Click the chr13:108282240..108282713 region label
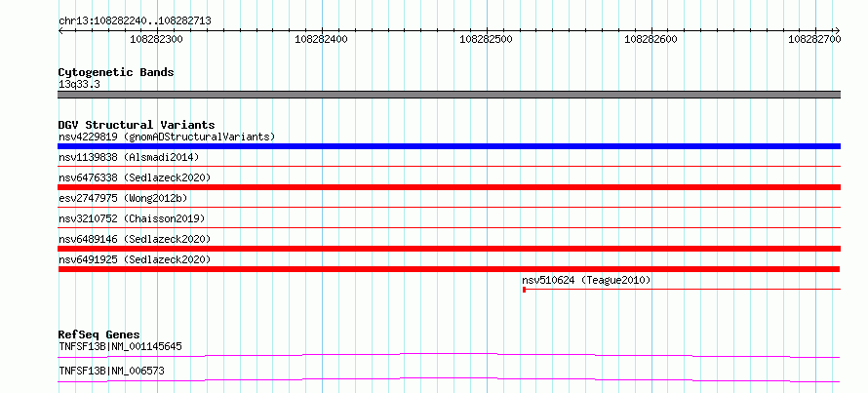The height and width of the screenshot is (393, 868). [135, 21]
